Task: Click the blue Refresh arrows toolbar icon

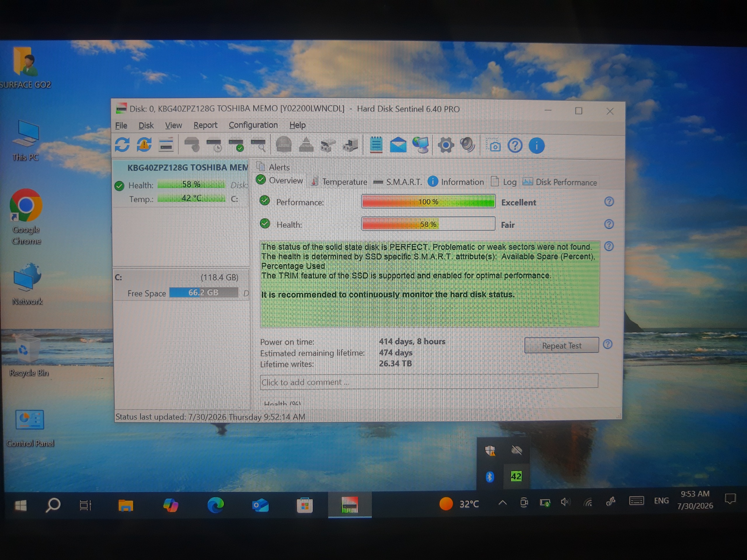Action: pos(122,145)
